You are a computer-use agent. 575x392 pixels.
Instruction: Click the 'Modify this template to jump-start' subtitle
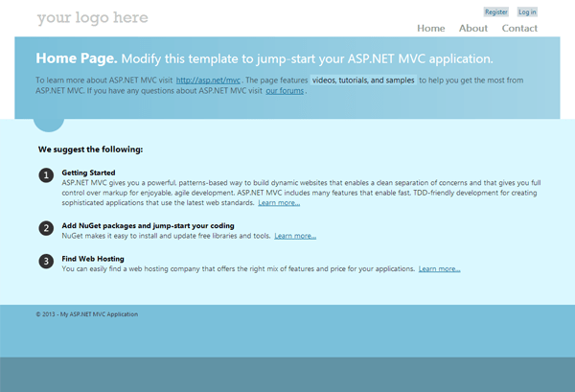[307, 58]
